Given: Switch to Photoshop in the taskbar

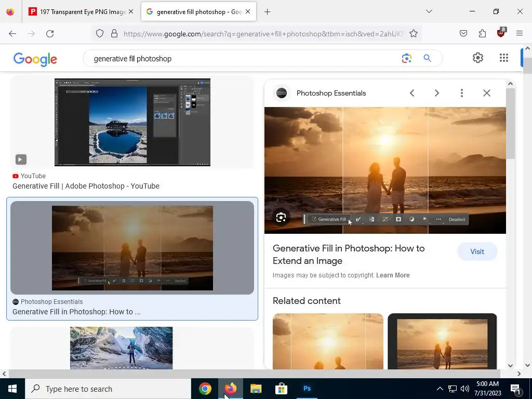Looking at the screenshot, I should (x=307, y=389).
